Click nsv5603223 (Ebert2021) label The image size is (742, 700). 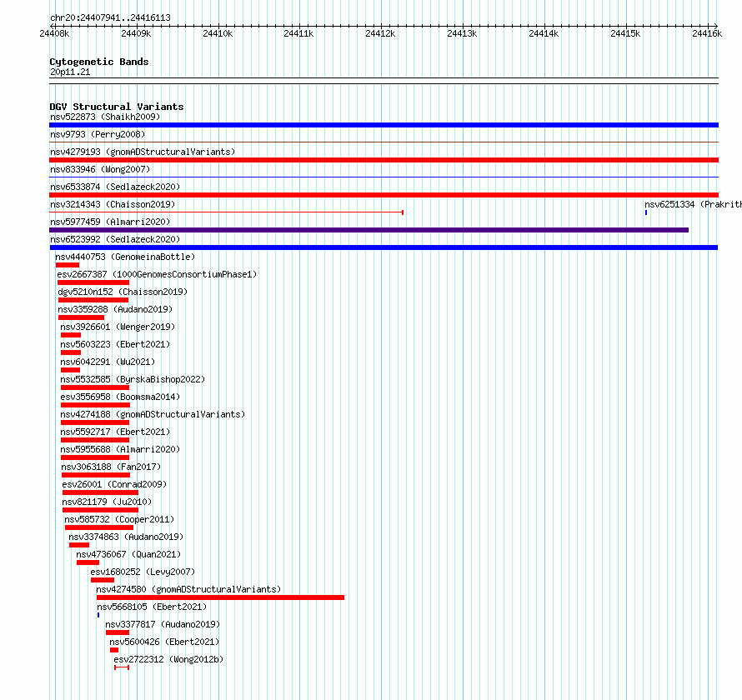[115, 344]
